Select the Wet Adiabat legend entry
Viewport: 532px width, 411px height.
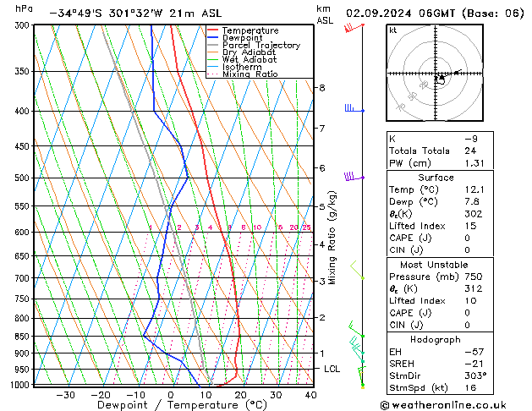pyautogui.click(x=250, y=60)
